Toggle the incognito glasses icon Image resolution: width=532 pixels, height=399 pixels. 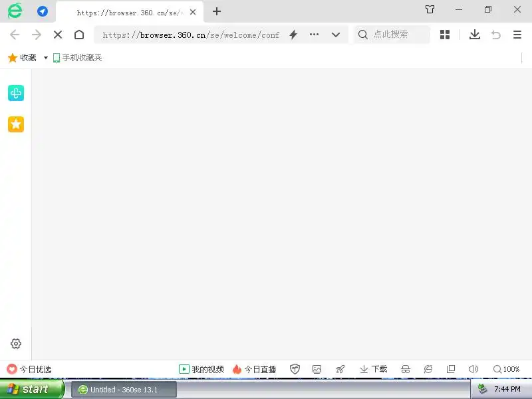coord(406,369)
